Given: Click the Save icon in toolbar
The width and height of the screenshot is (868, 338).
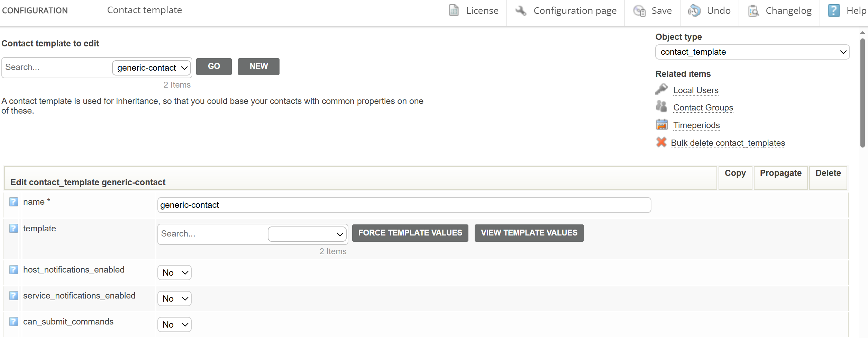Looking at the screenshot, I should pyautogui.click(x=639, y=11).
